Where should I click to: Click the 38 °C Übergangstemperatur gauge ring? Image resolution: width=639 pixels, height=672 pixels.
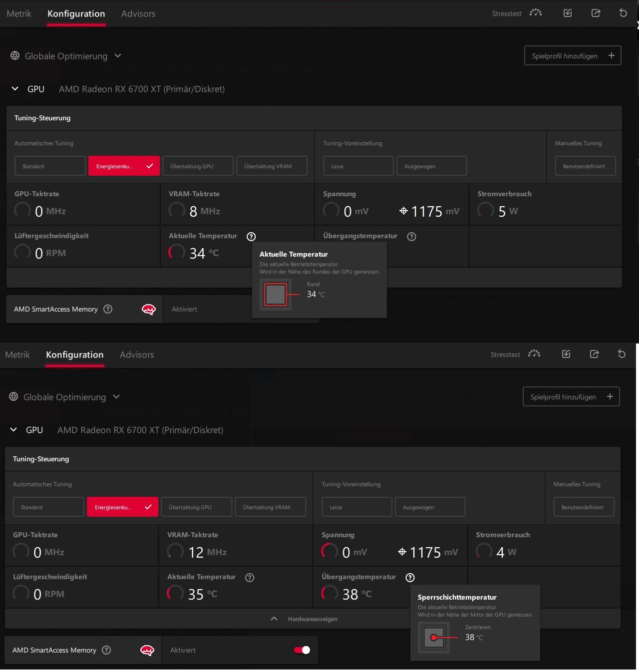click(x=329, y=593)
